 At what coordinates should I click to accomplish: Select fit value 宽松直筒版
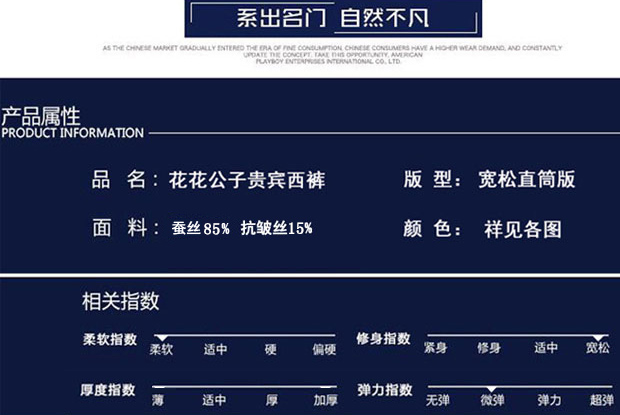point(527,179)
